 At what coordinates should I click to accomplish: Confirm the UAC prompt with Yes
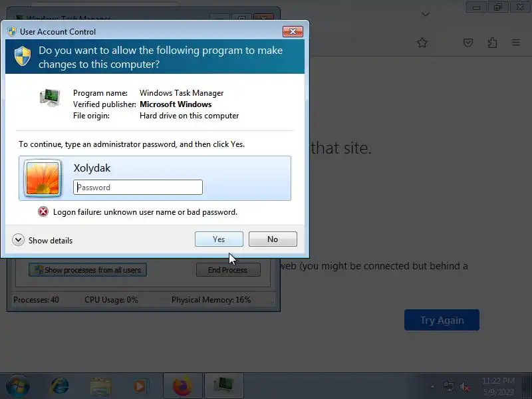pyautogui.click(x=219, y=239)
